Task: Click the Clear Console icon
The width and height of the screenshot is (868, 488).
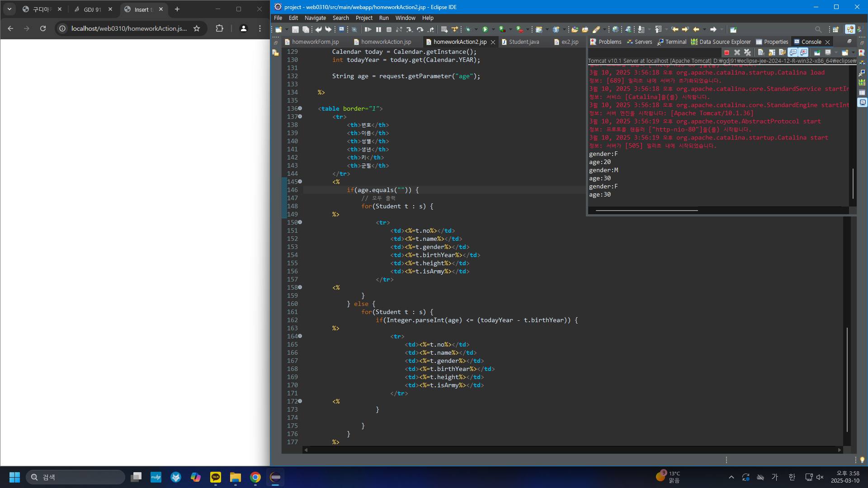Action: coord(761,52)
